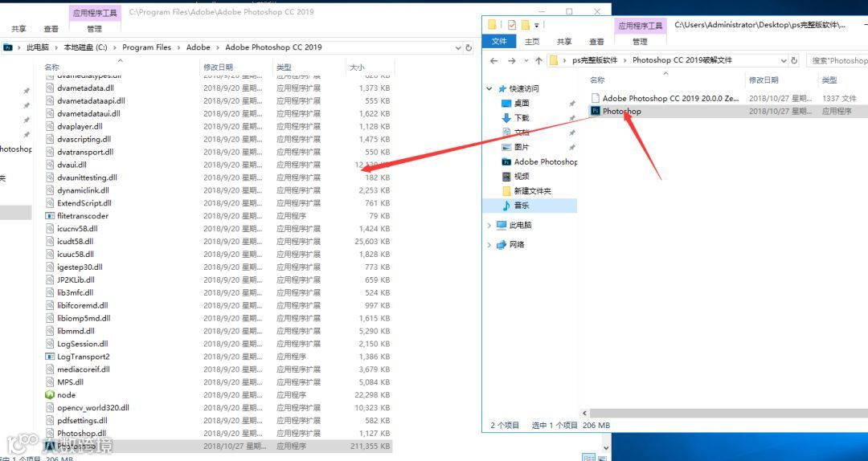Sort by 类型 column in left window

pyautogui.click(x=284, y=67)
